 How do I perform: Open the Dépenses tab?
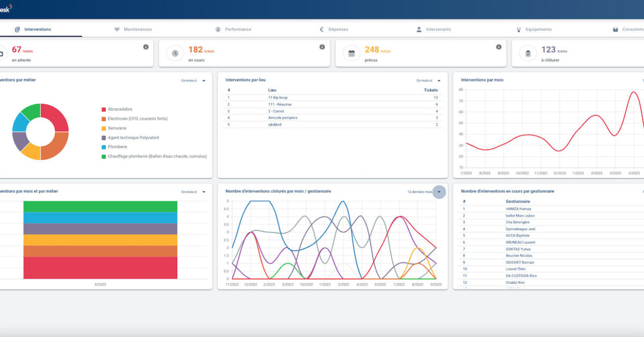tap(338, 30)
